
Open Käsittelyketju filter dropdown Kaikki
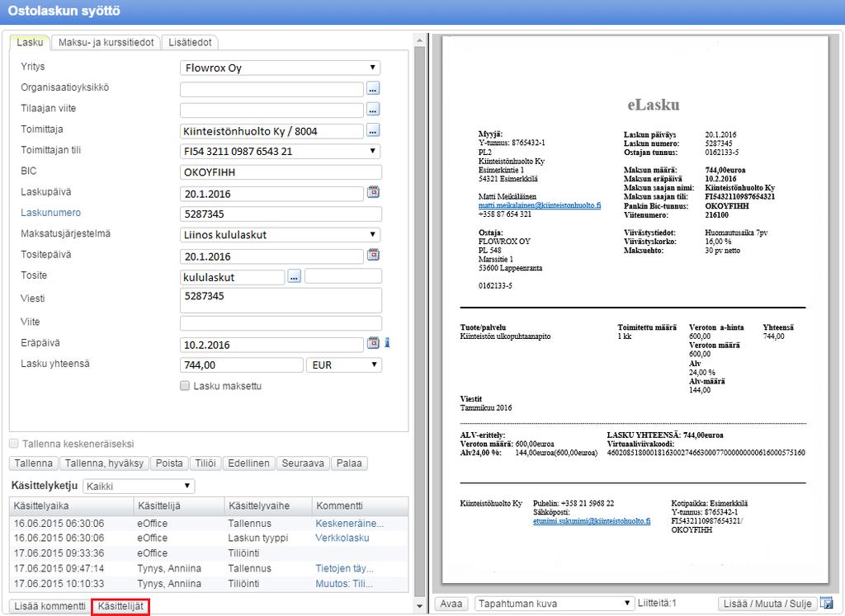click(139, 487)
